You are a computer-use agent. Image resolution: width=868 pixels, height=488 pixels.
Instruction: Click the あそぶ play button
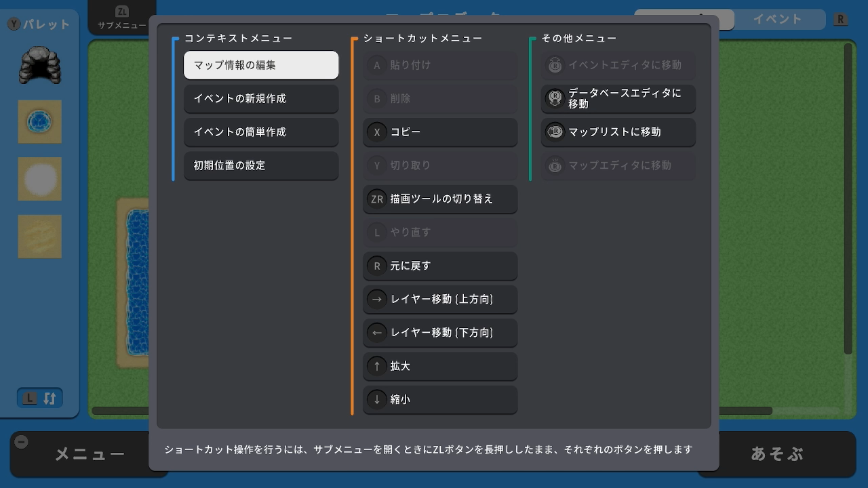click(x=777, y=453)
